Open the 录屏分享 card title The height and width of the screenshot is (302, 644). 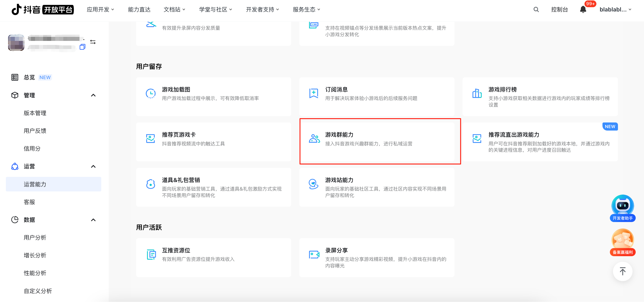(x=336, y=250)
